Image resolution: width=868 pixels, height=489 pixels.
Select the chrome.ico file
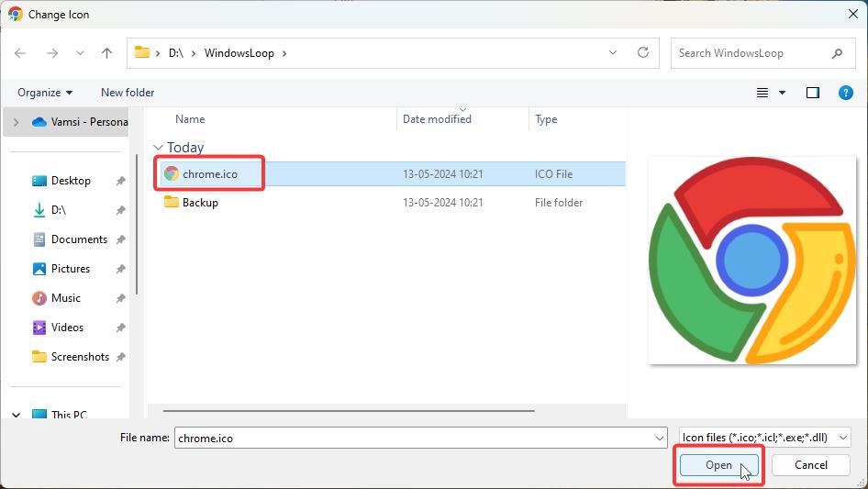pyautogui.click(x=210, y=174)
